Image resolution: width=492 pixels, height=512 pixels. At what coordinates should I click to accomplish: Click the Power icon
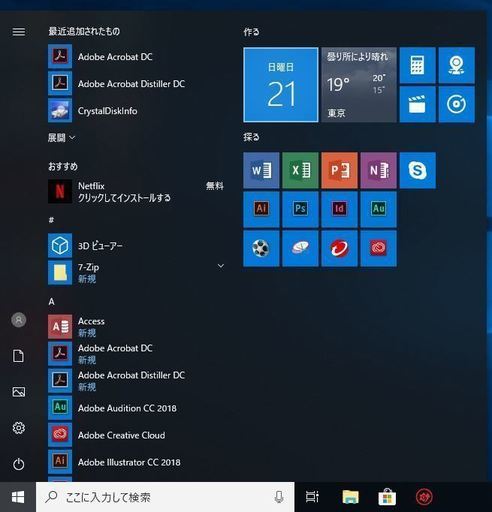pyautogui.click(x=19, y=464)
